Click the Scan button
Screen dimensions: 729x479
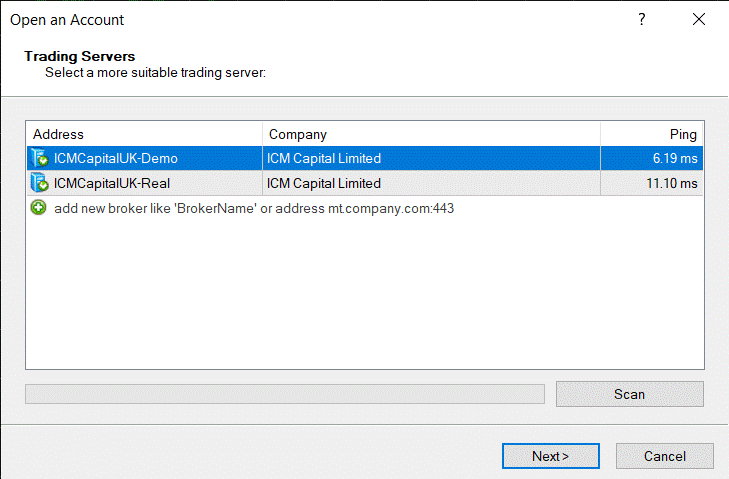click(x=630, y=394)
